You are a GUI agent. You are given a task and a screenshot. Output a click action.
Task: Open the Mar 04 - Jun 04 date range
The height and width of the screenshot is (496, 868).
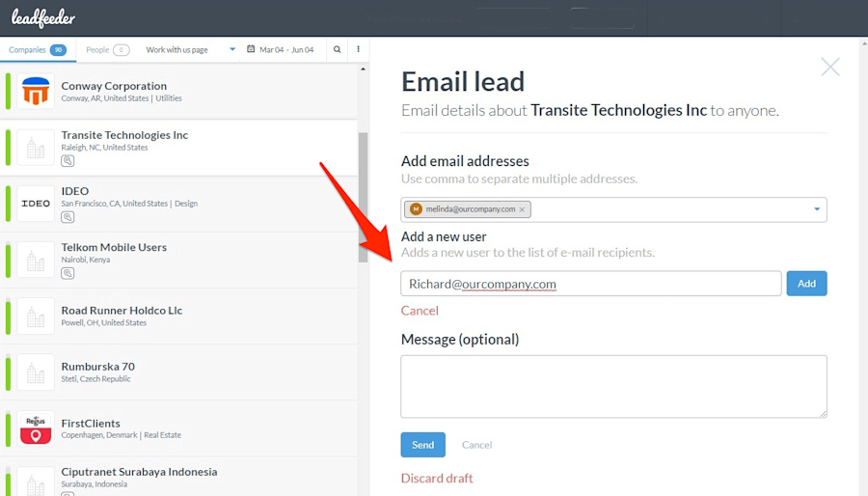286,50
